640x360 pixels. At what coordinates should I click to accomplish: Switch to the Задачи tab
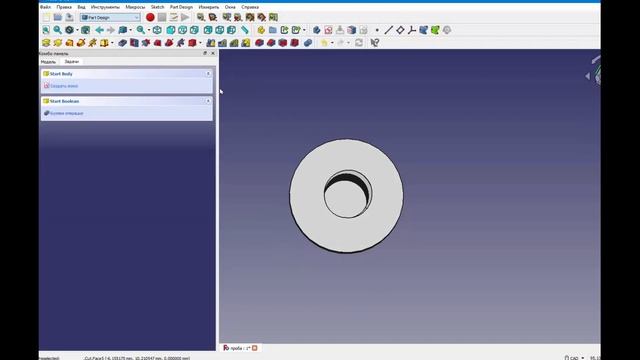pyautogui.click(x=72, y=62)
